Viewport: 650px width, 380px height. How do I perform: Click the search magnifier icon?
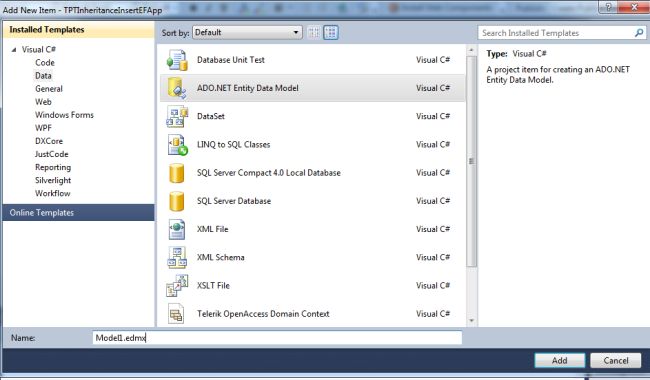tap(639, 33)
